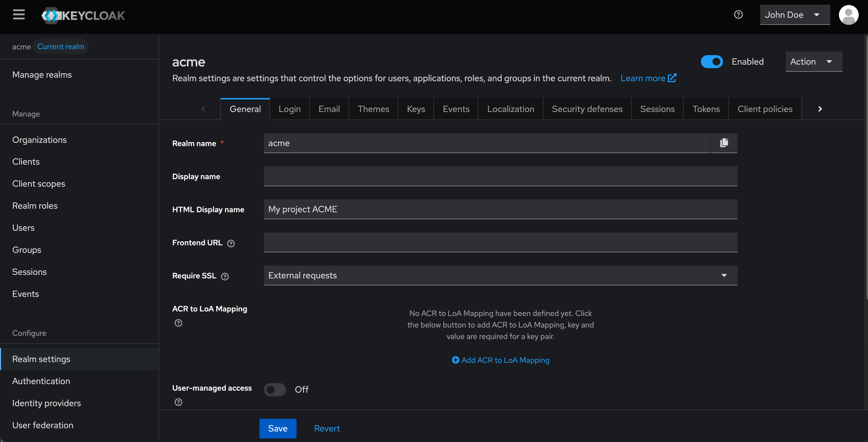This screenshot has height=442, width=868.
Task: Click the user avatar in the top corner
Action: (849, 15)
